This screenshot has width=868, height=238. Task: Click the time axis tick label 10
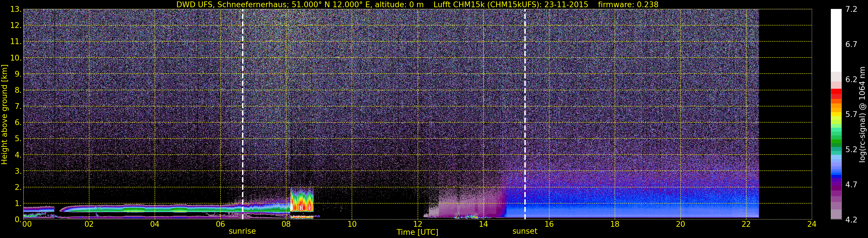click(352, 224)
